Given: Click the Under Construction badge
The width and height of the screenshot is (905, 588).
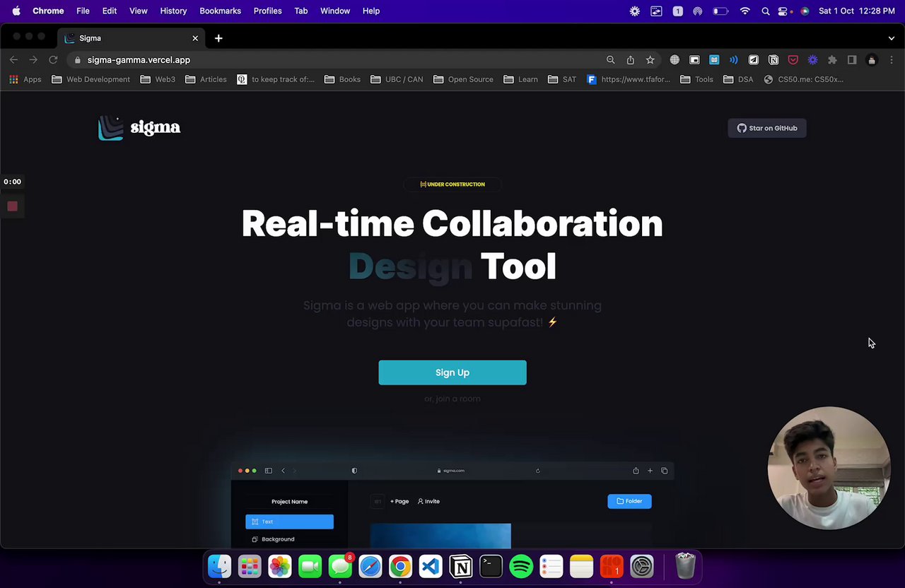Looking at the screenshot, I should [x=452, y=184].
